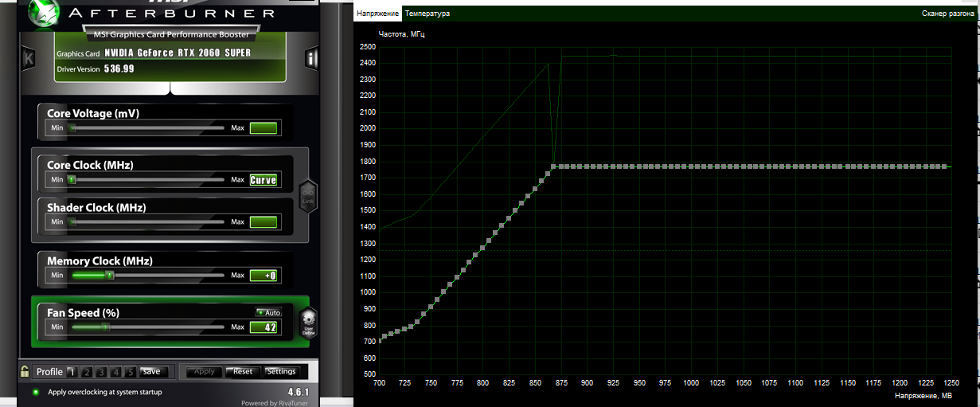
Task: Open Afterburner Settings
Action: [x=281, y=371]
